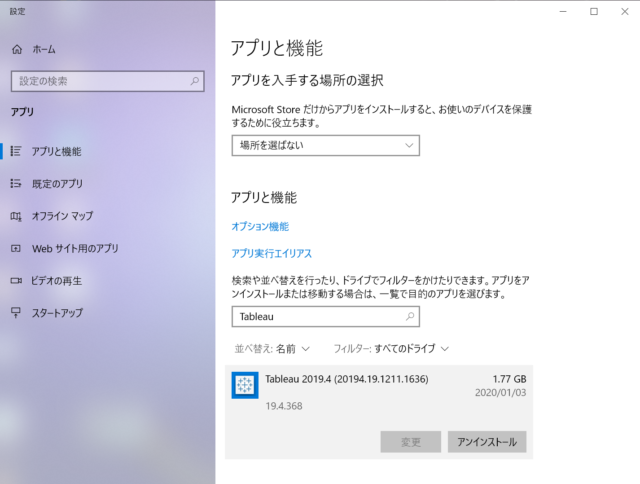Image resolution: width=640 pixels, height=484 pixels.
Task: Click the app search field containing Tableau
Action: (325, 316)
